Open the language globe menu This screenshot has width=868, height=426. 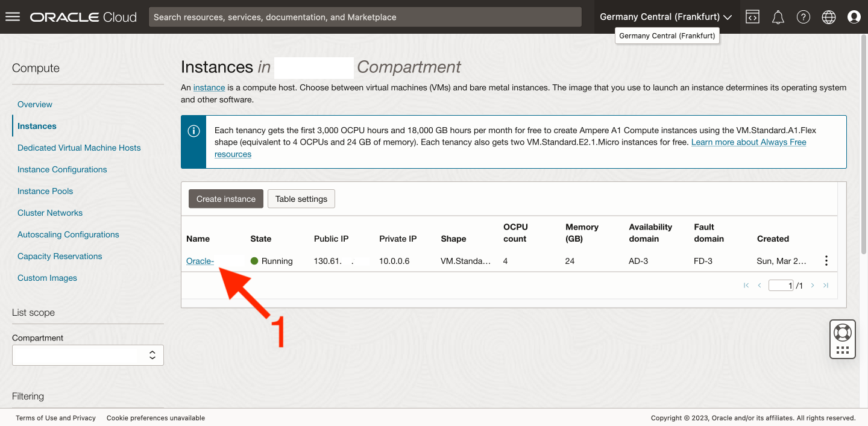tap(829, 17)
